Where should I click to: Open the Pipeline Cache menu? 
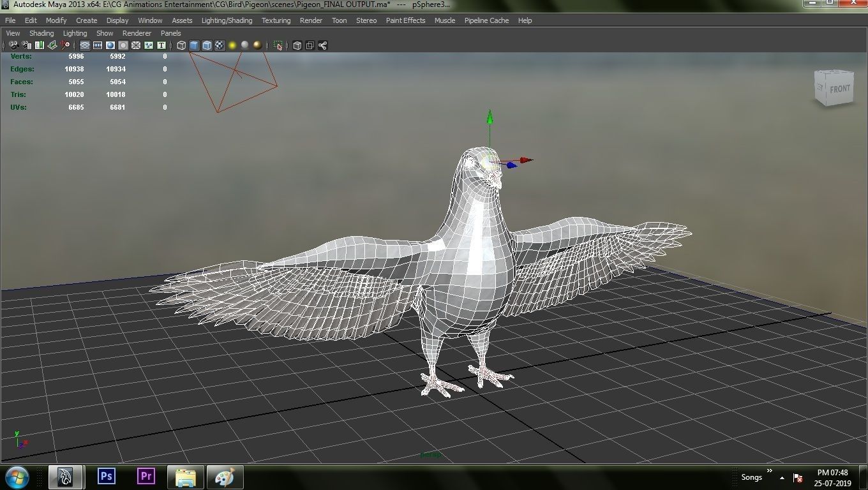486,20
